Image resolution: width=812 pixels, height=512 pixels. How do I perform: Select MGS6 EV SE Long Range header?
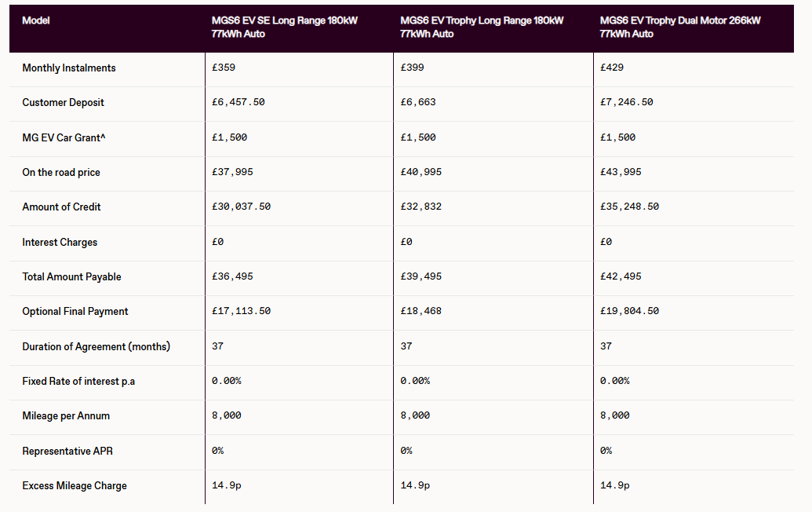pos(284,27)
